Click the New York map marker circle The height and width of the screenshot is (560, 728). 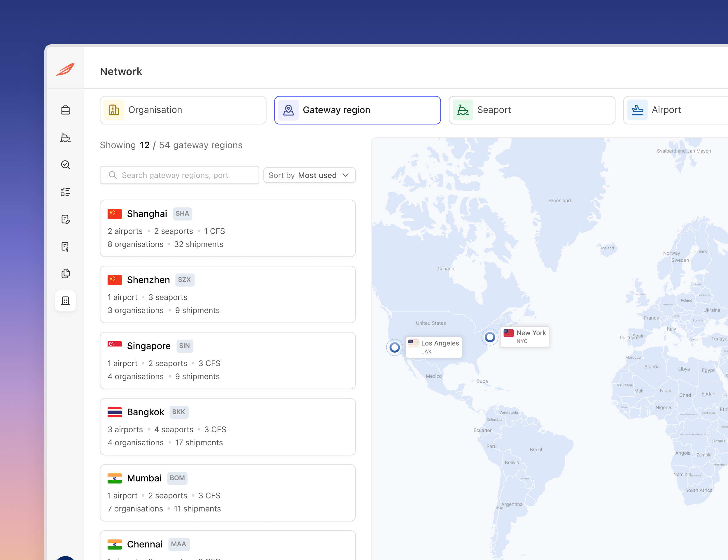point(490,337)
